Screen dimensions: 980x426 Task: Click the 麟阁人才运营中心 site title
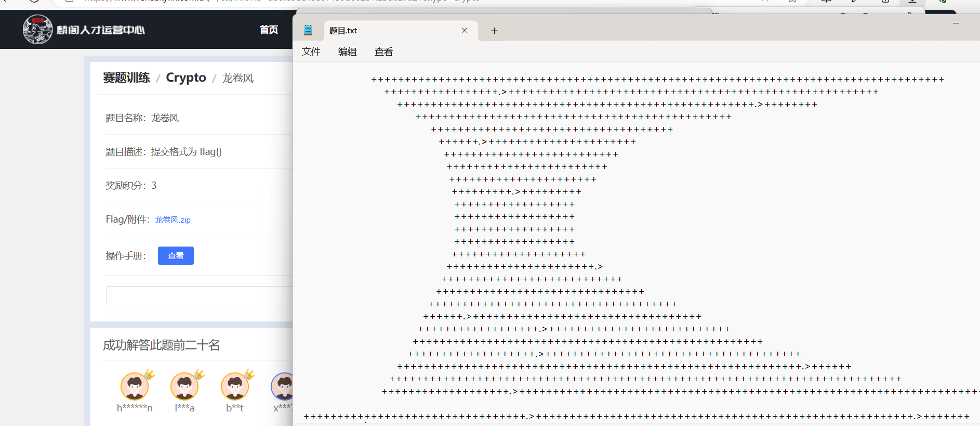[x=101, y=30]
